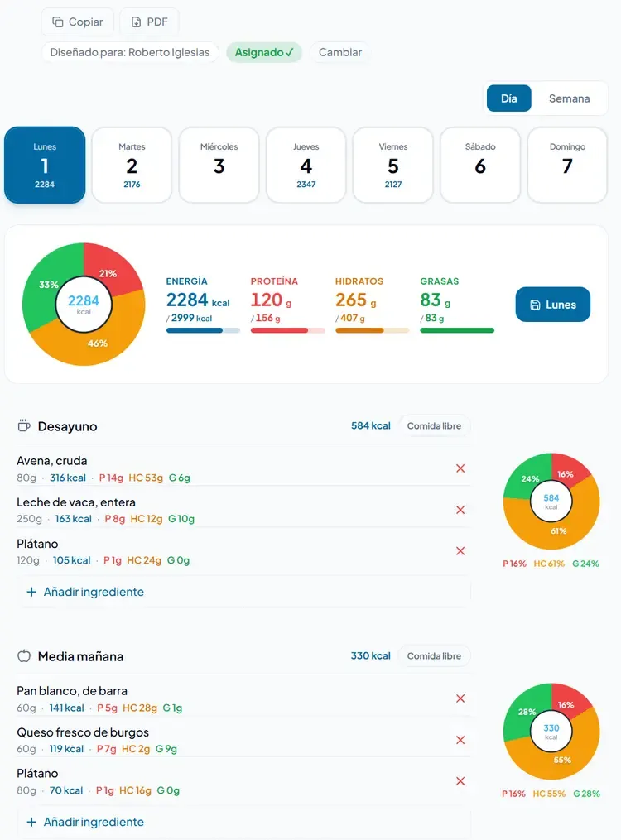This screenshot has height=840, width=621.
Task: Open Domingo day 7 tab
Action: point(567,165)
